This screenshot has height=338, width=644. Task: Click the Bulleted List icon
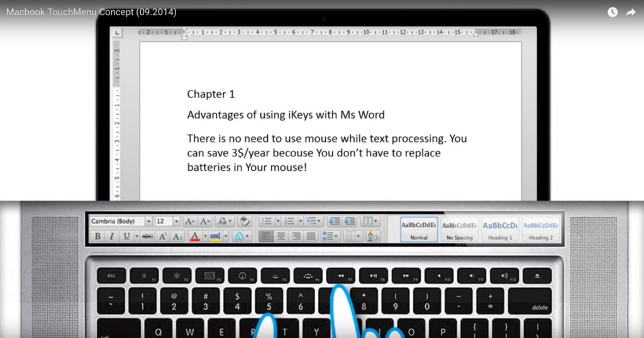267,222
